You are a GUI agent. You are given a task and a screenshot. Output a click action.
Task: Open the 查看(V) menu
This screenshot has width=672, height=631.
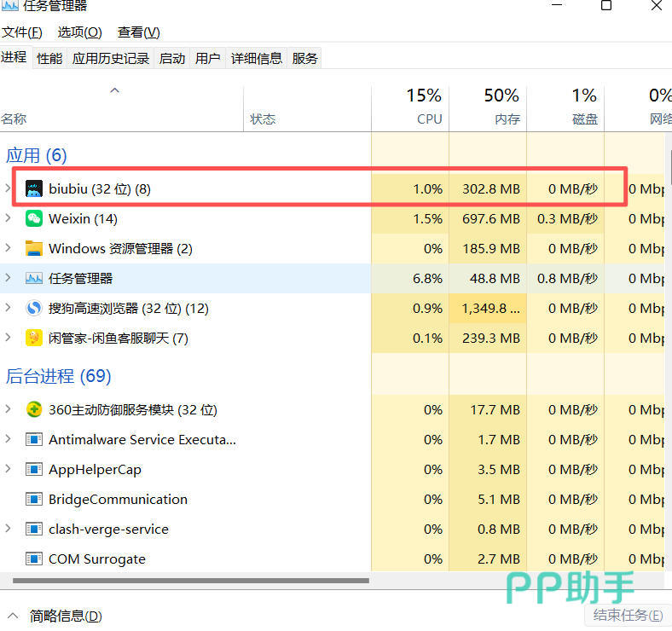coord(138,32)
